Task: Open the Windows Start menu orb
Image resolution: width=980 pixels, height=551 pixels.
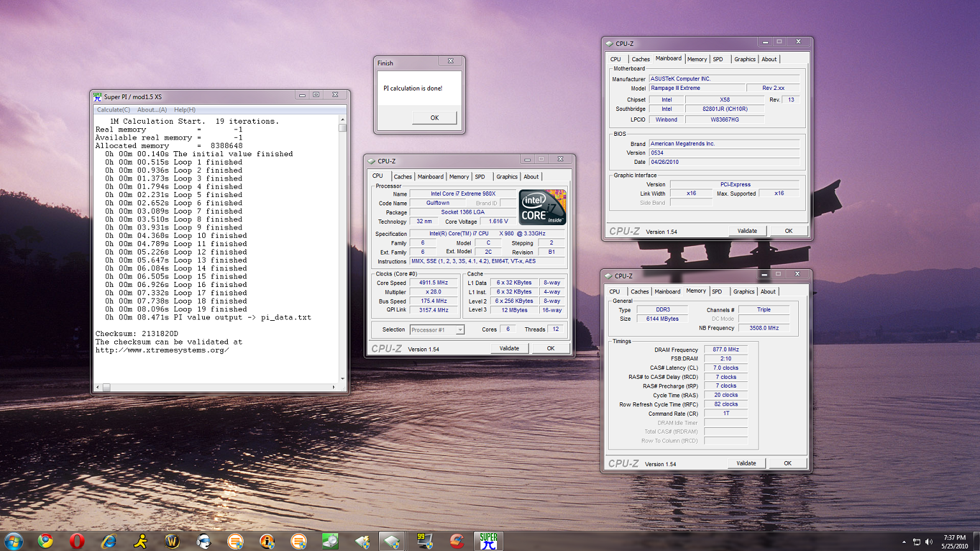Action: [x=13, y=541]
